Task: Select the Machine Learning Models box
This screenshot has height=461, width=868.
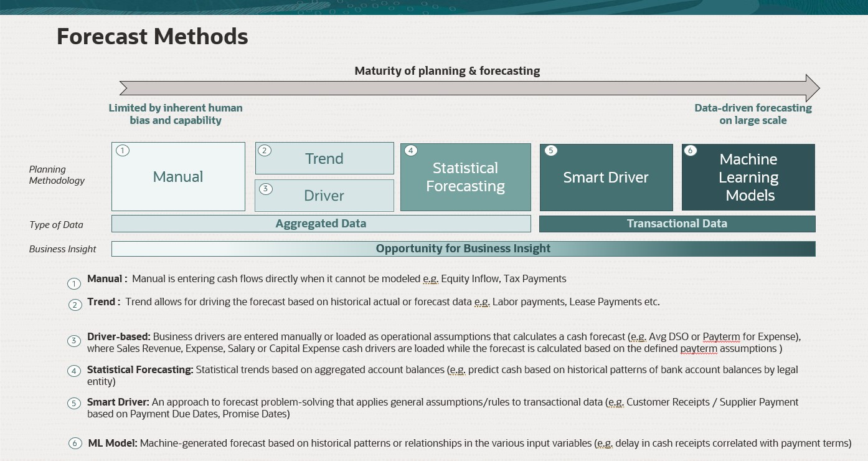Action: click(748, 177)
